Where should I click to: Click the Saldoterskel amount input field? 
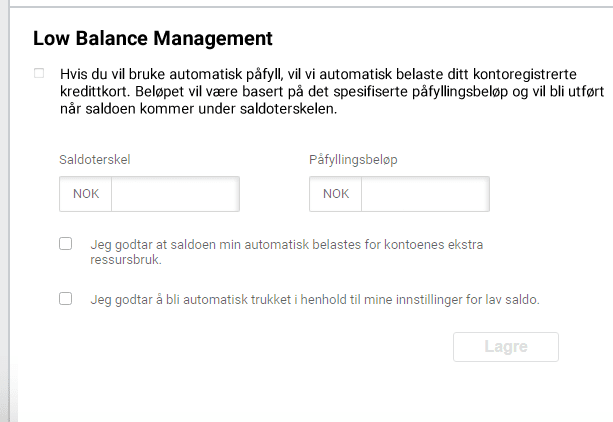pyautogui.click(x=176, y=194)
